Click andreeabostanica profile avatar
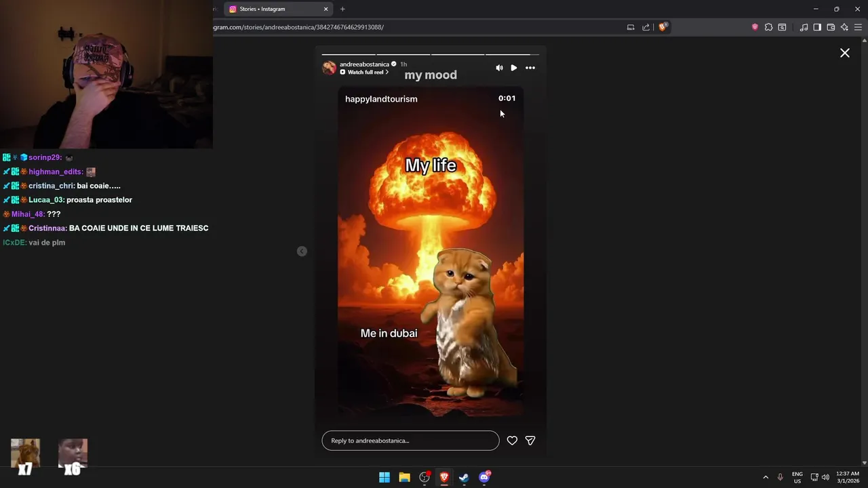868x488 pixels. 329,68
